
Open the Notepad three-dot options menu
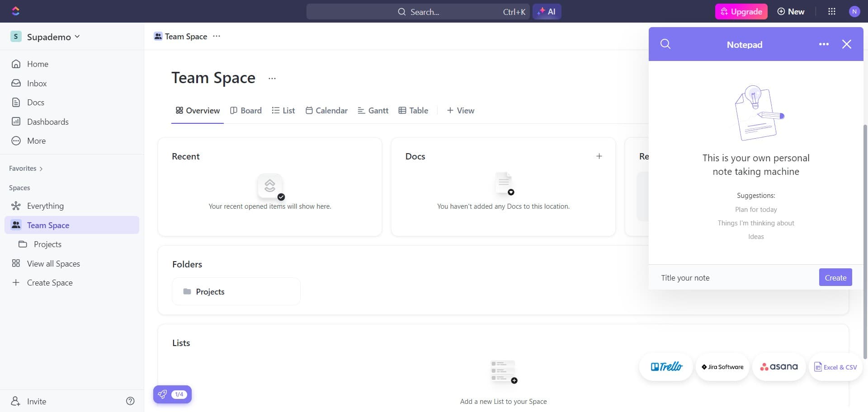[x=824, y=44]
